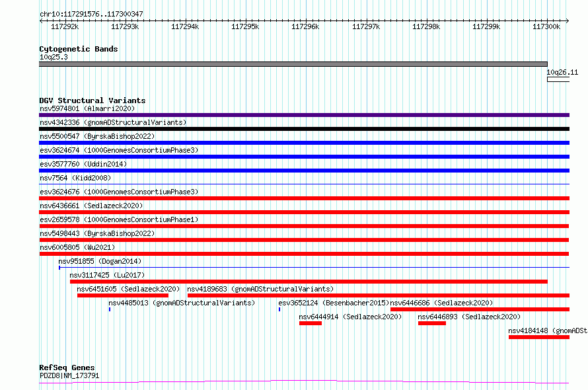Click the nsv5974801 (Almarri2020) variant bar
Viewport: 588px width, 390px height.
[304, 115]
